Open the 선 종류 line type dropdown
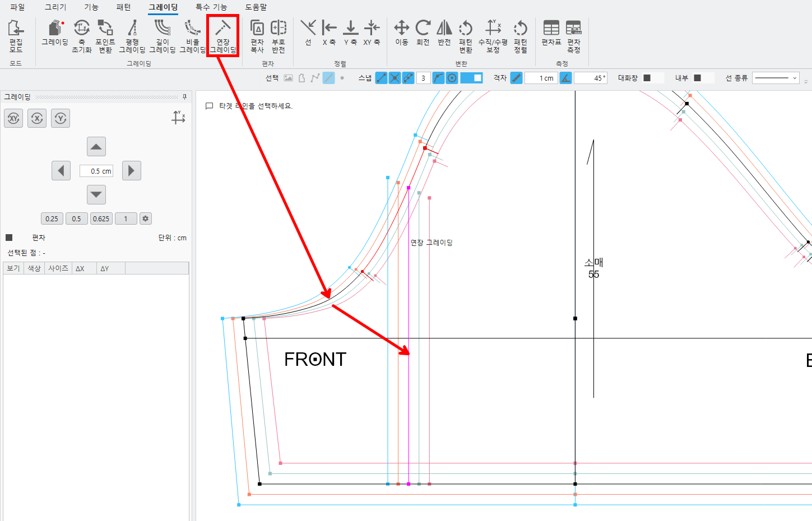The height and width of the screenshot is (521, 812). click(x=776, y=78)
